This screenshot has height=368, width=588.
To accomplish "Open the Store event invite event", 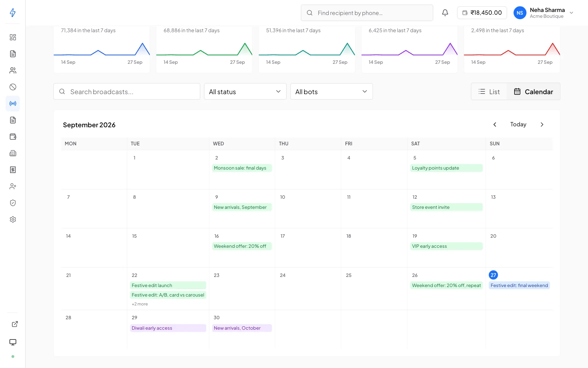I will (x=446, y=207).
